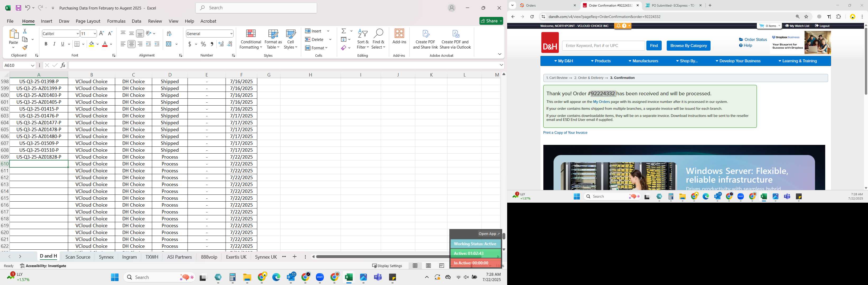This screenshot has width=868, height=285.
Task: Expand the Name Box dropdown
Action: tap(33, 65)
